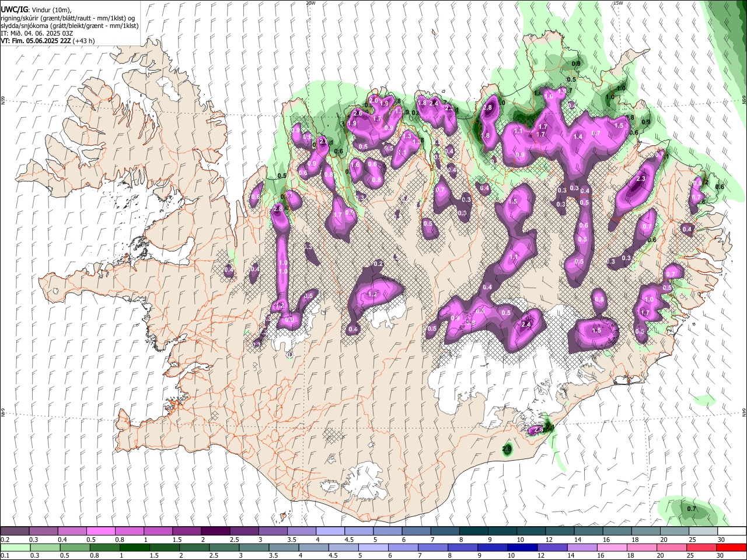Click the '15W' longitude label at the map edge
747x560 pixels.
(x=618, y=3)
